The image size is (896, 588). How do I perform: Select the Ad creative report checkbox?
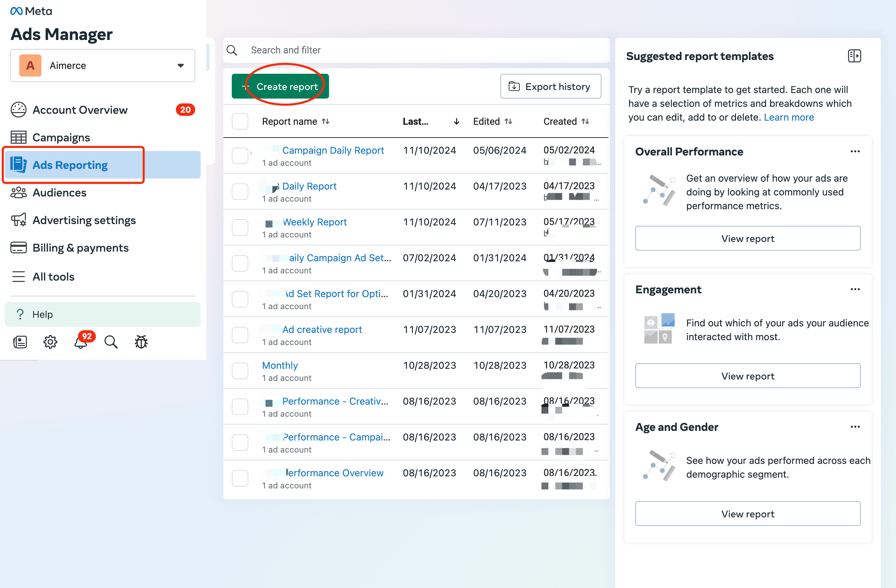(240, 335)
